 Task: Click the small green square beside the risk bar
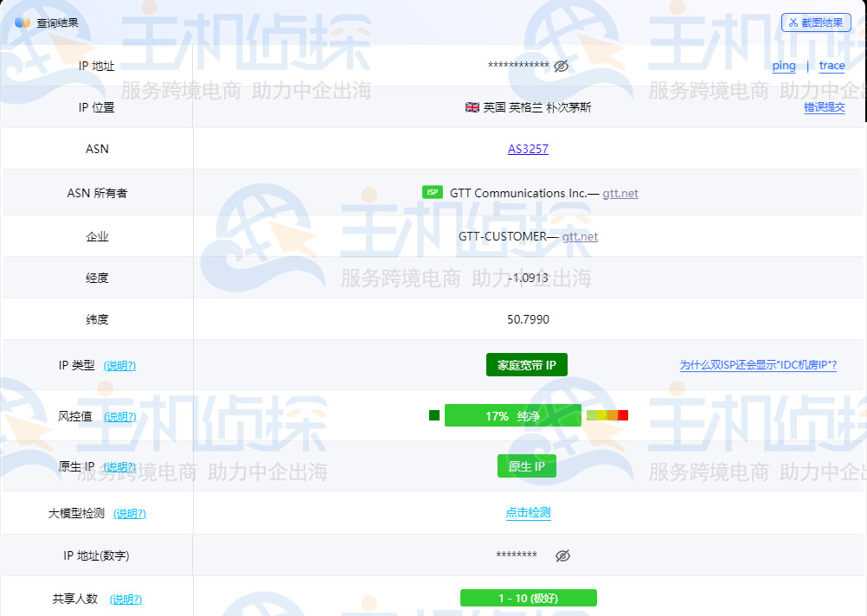point(433,415)
